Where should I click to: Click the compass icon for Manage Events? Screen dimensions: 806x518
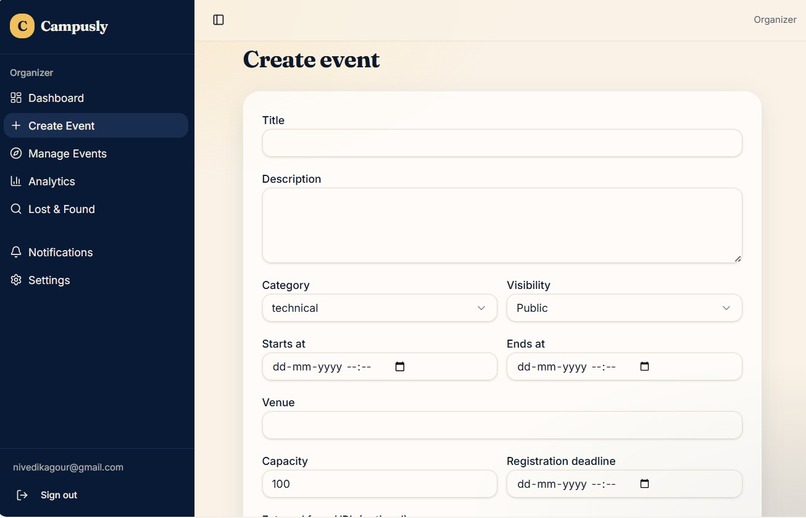pyautogui.click(x=16, y=153)
